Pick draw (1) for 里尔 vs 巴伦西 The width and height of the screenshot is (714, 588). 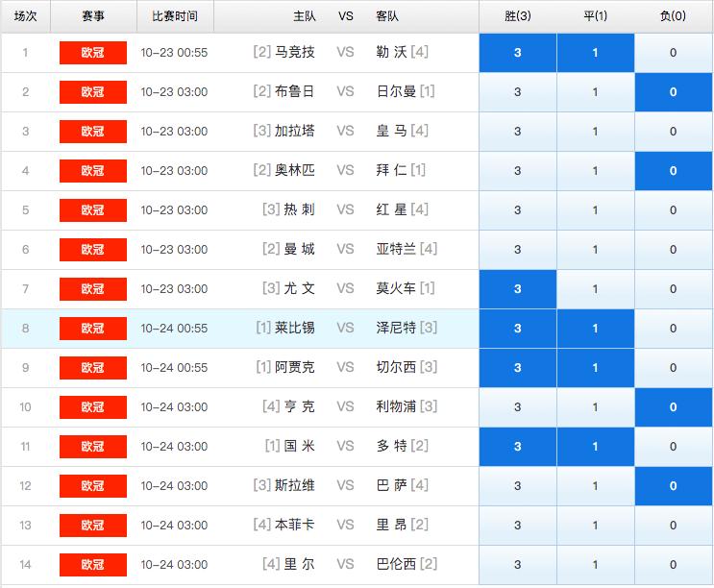(595, 564)
